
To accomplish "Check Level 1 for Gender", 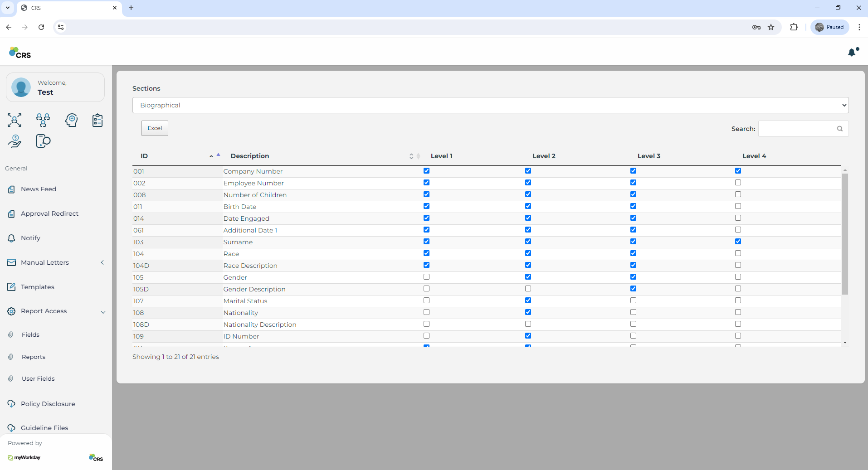I will pyautogui.click(x=426, y=277).
